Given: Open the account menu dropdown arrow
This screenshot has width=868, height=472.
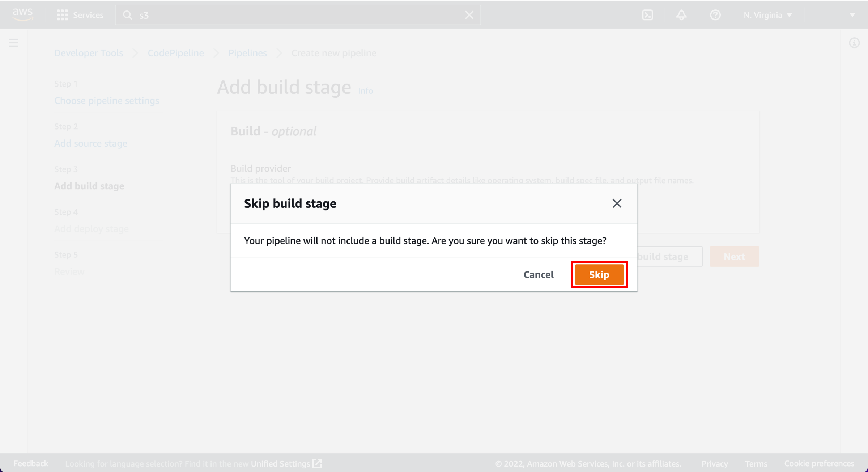Looking at the screenshot, I should 852,15.
